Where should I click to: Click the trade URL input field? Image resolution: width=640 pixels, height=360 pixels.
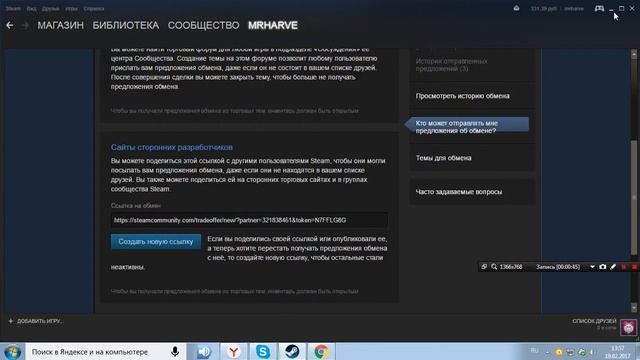click(249, 220)
